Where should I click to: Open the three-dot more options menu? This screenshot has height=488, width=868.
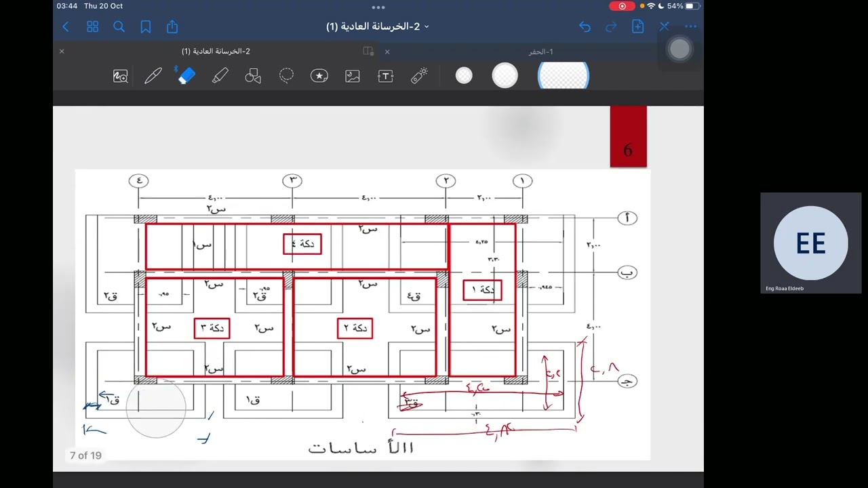690,26
